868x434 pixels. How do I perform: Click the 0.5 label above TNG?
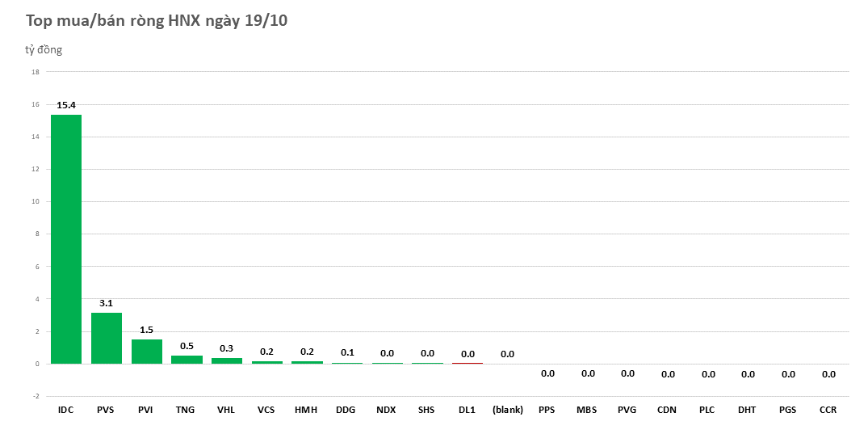click(187, 346)
